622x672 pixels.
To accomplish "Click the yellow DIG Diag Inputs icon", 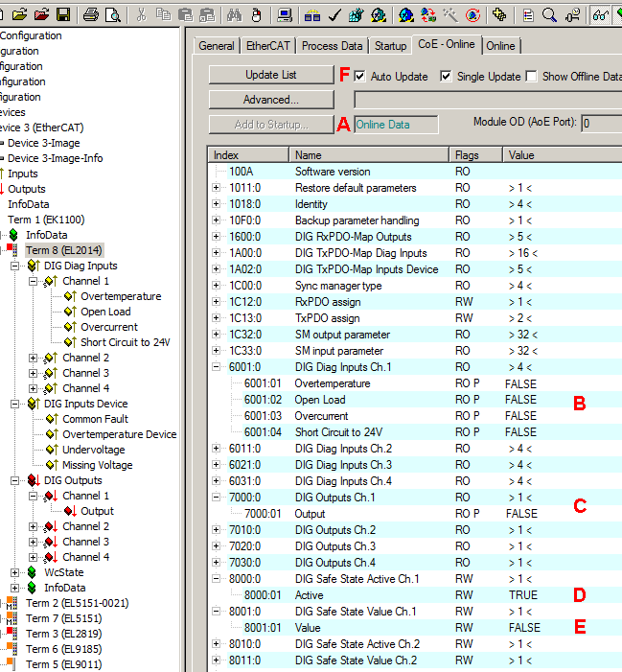I will pos(34,266).
